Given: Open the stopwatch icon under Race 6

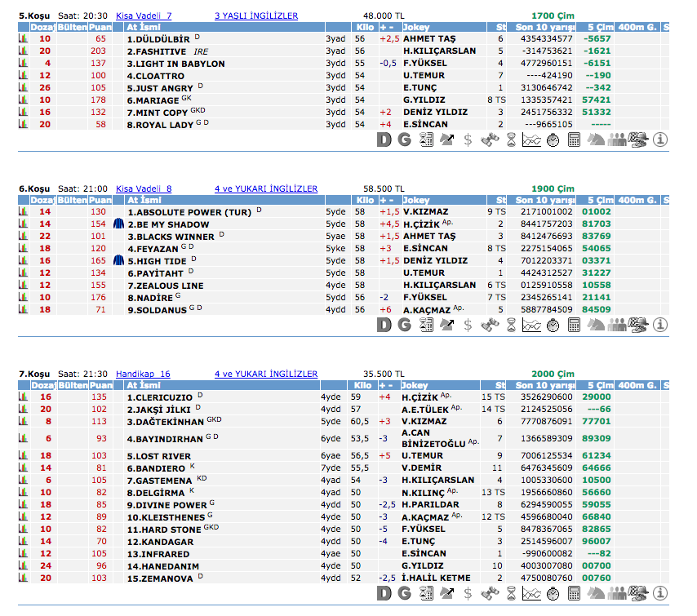Looking at the screenshot, I should tap(553, 325).
